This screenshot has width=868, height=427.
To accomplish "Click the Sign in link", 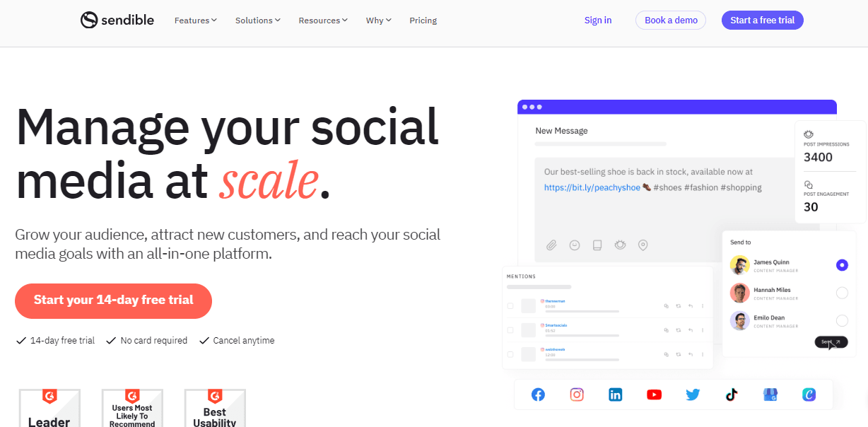I will coord(597,20).
